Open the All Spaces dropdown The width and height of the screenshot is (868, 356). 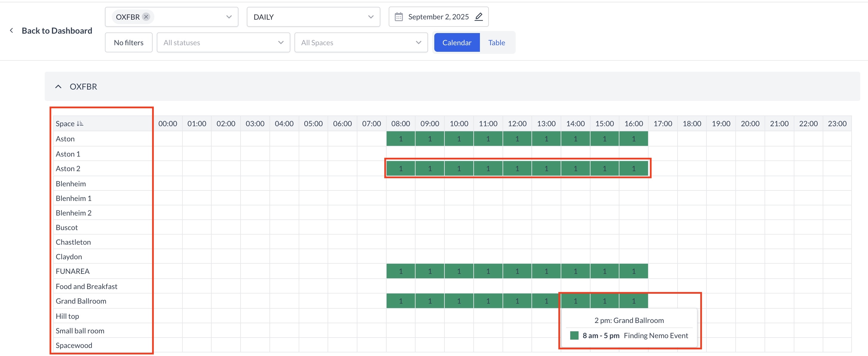click(x=361, y=43)
